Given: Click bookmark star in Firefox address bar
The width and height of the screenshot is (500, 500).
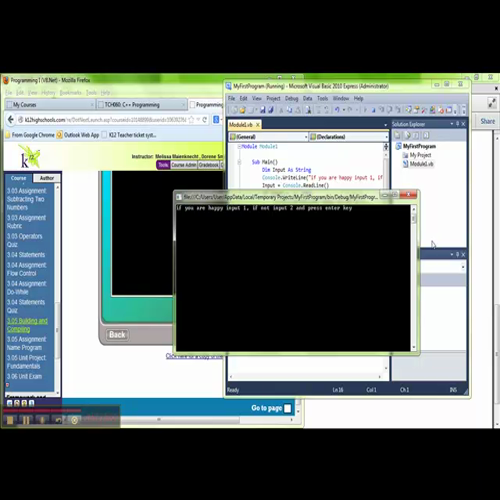Looking at the screenshot, I should pos(191,119).
